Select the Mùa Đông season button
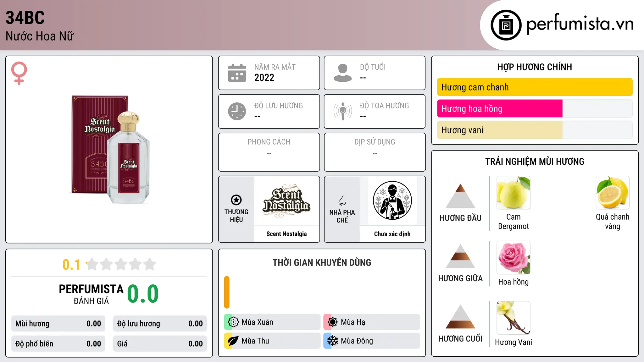The height and width of the screenshot is (362, 644). (371, 341)
